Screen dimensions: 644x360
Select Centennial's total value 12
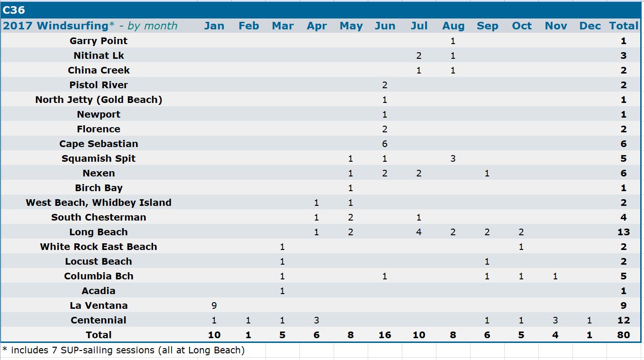pyautogui.click(x=624, y=320)
